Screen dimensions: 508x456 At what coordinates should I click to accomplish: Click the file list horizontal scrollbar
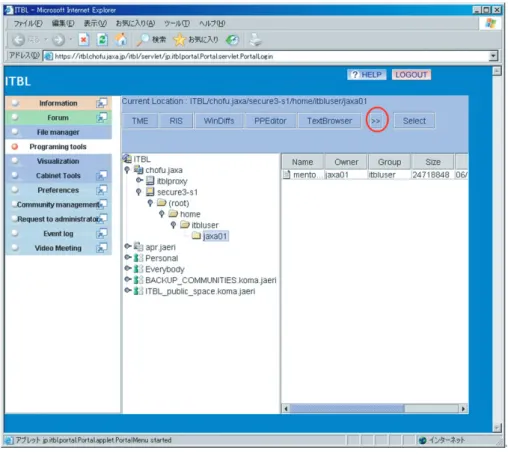click(374, 408)
